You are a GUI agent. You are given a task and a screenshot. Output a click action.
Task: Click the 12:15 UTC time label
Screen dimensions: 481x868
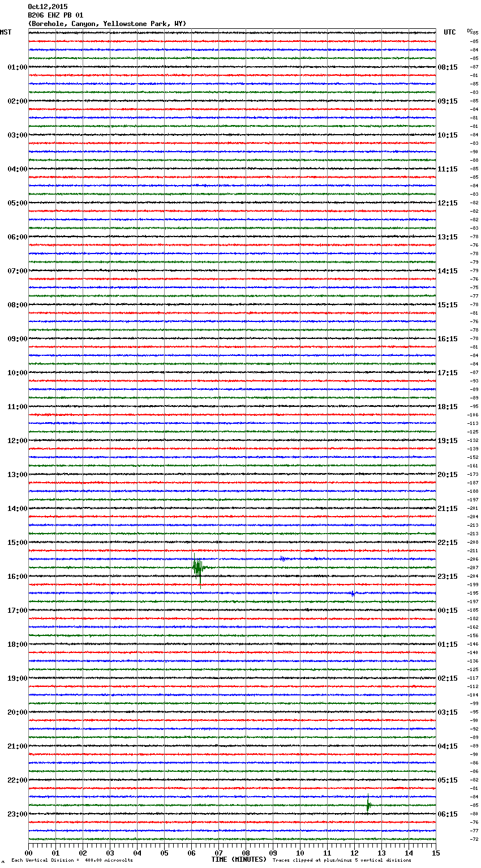[448, 203]
